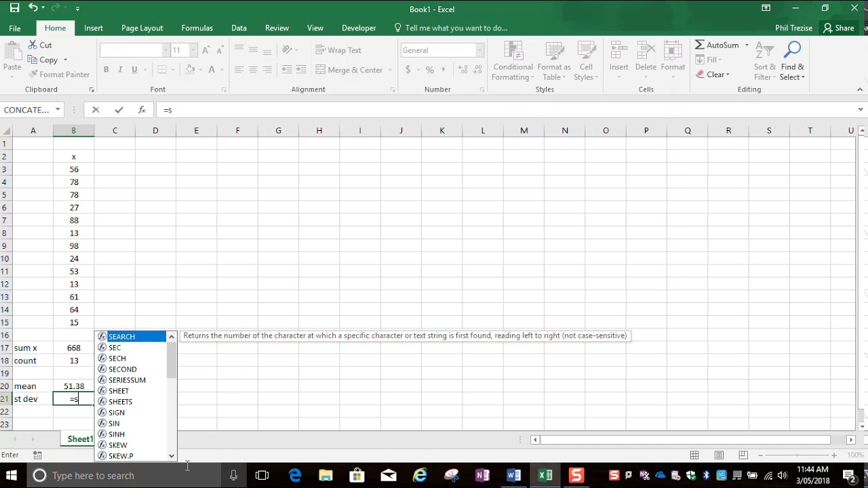
Task: Select the Sheet1 worksheet tab
Action: pyautogui.click(x=80, y=439)
